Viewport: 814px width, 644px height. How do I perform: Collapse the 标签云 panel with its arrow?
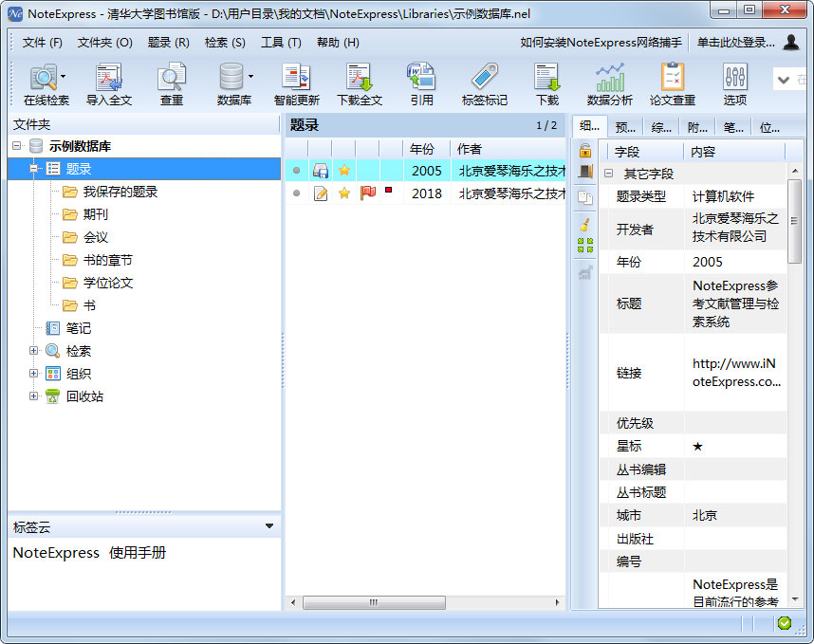(269, 524)
